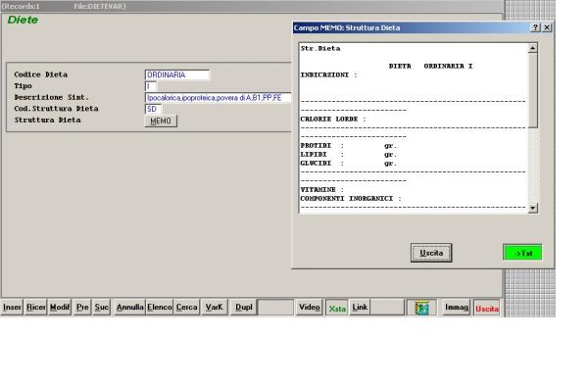Viewport: 588px width, 386px height.
Task: Click 'INDICAZIONI :' line in memo
Action: (x=328, y=74)
